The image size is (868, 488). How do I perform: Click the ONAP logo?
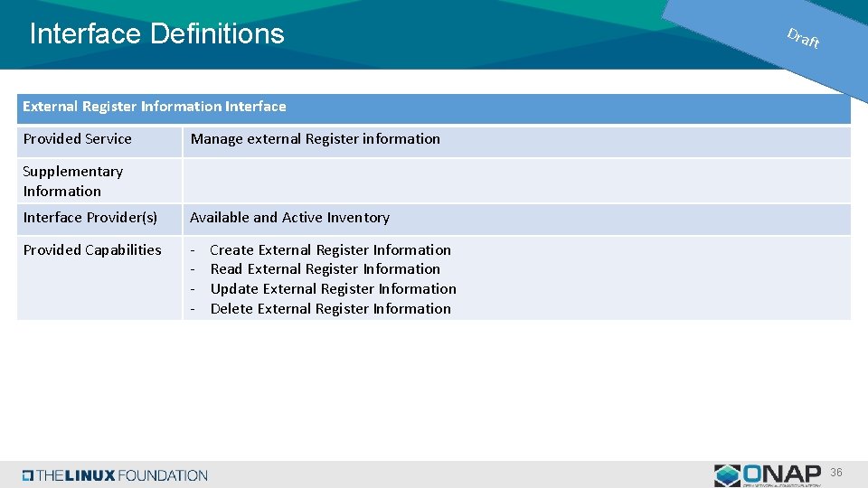tap(768, 475)
